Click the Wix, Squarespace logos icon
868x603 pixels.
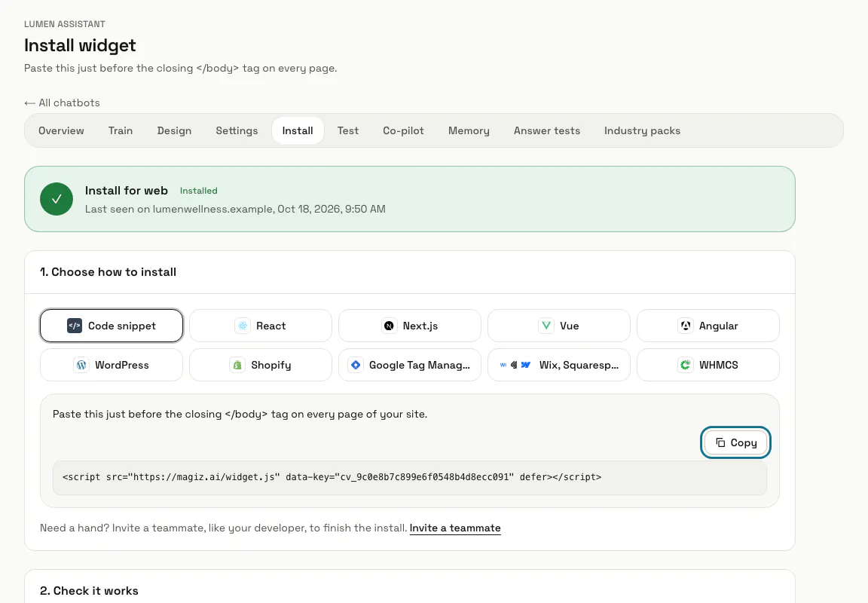coord(515,365)
